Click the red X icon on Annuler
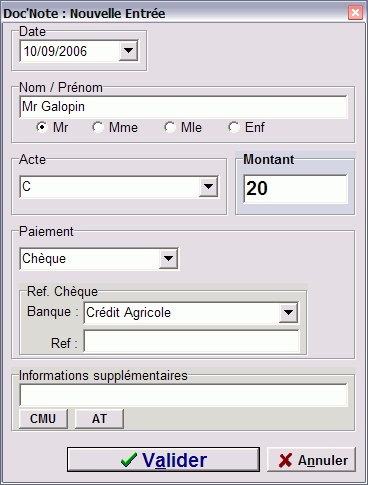 pos(285,460)
